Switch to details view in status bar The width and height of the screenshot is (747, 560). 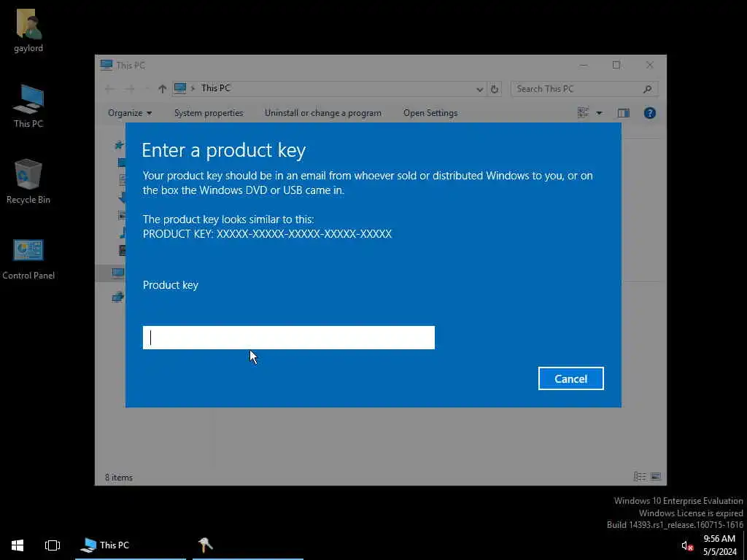[640, 476]
